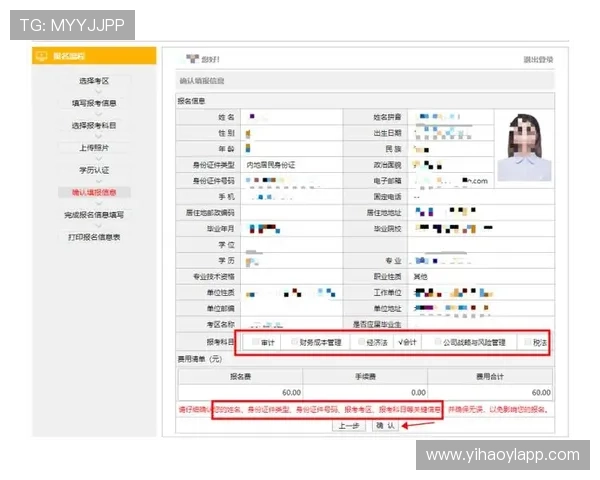Click the 退出登录 link
This screenshot has width=600, height=480.
coord(538,59)
